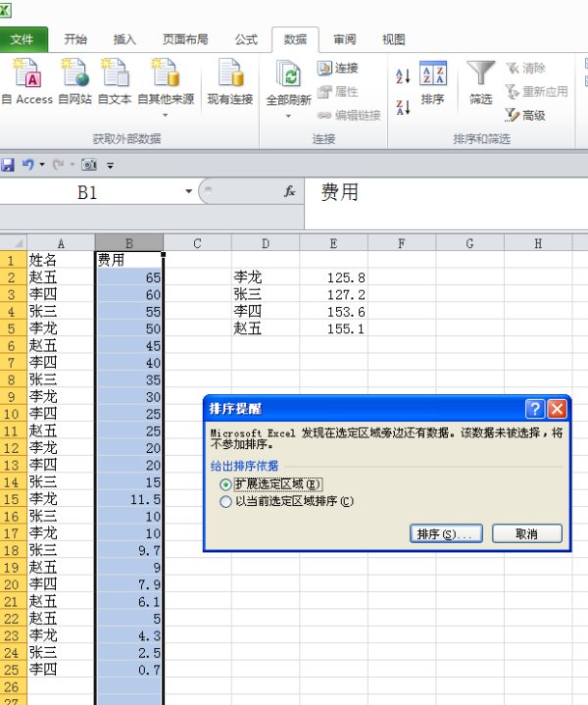Customize quick access toolbar dropdown
Image resolution: width=588 pixels, height=705 pixels.
tap(110, 166)
